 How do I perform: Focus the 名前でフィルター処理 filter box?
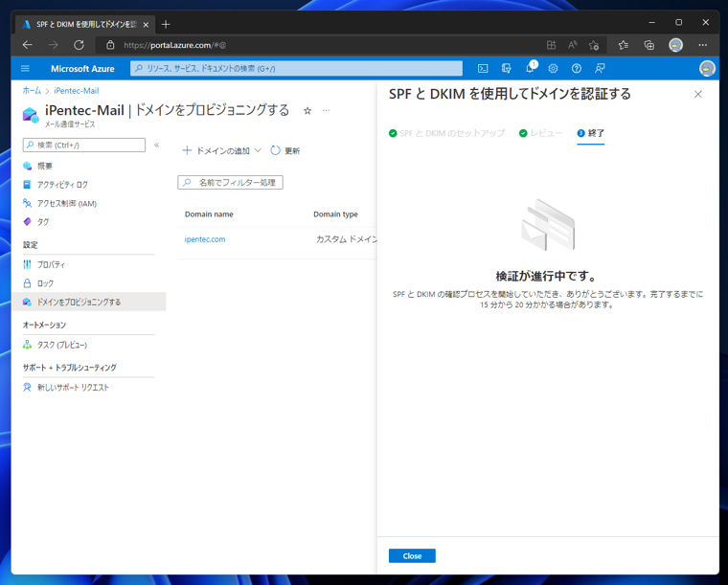(x=230, y=182)
